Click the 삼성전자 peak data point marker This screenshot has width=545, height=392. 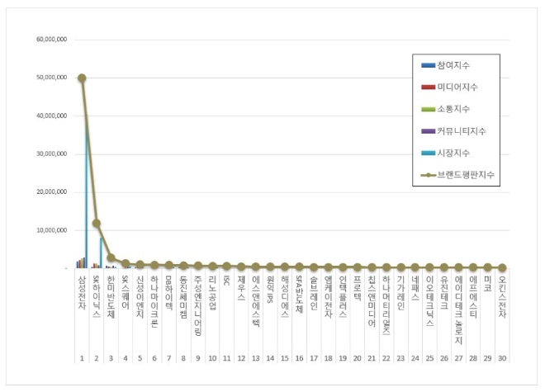[x=82, y=78]
